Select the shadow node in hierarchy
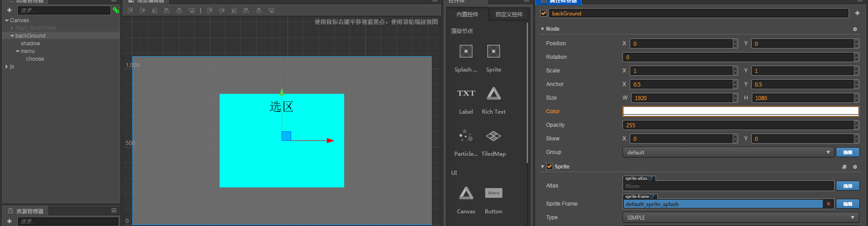The height and width of the screenshot is (226, 868). [30, 43]
